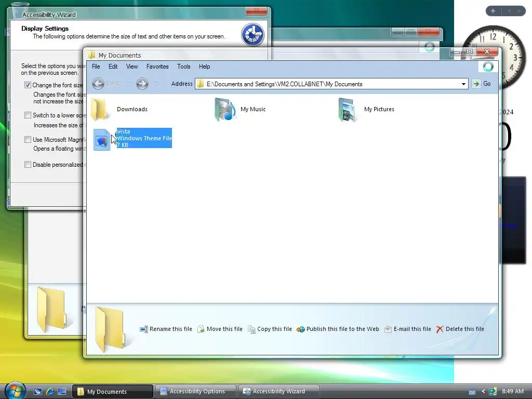The width and height of the screenshot is (532, 399).
Task: Click the Copy this file link
Action: coord(274,329)
